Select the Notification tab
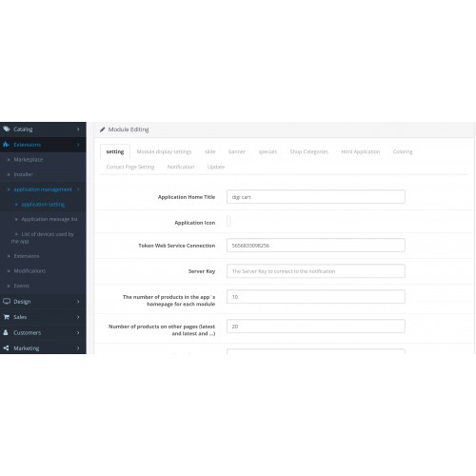476x476 pixels. pyautogui.click(x=181, y=167)
